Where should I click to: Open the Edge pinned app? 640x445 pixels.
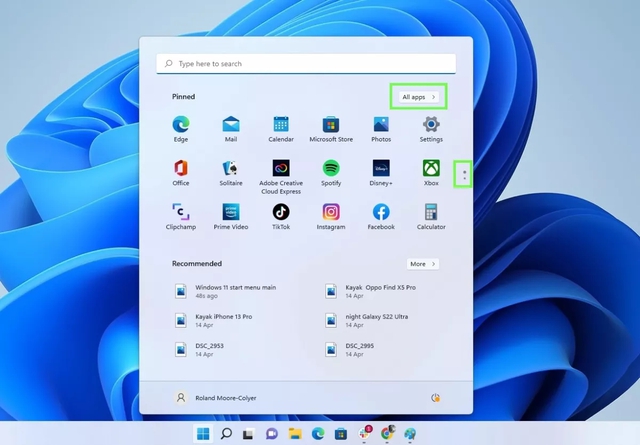point(181,129)
